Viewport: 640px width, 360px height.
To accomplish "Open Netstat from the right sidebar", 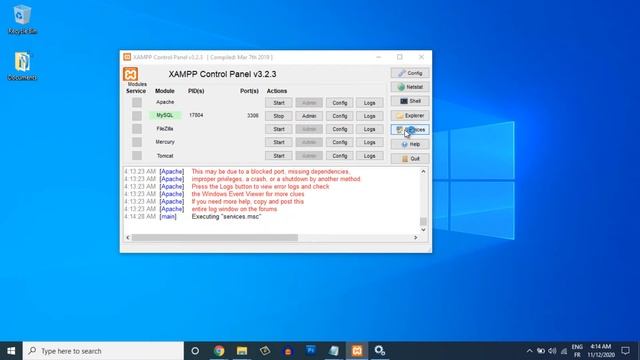I will (x=410, y=87).
